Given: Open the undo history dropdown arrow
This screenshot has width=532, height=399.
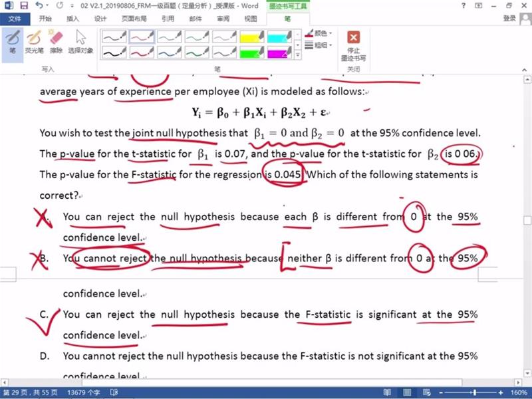Looking at the screenshot, I should 47,5.
